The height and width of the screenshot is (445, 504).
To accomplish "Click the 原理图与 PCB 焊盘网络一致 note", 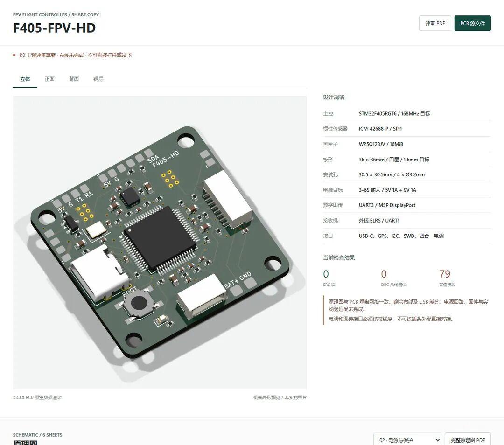I will 408,305.
